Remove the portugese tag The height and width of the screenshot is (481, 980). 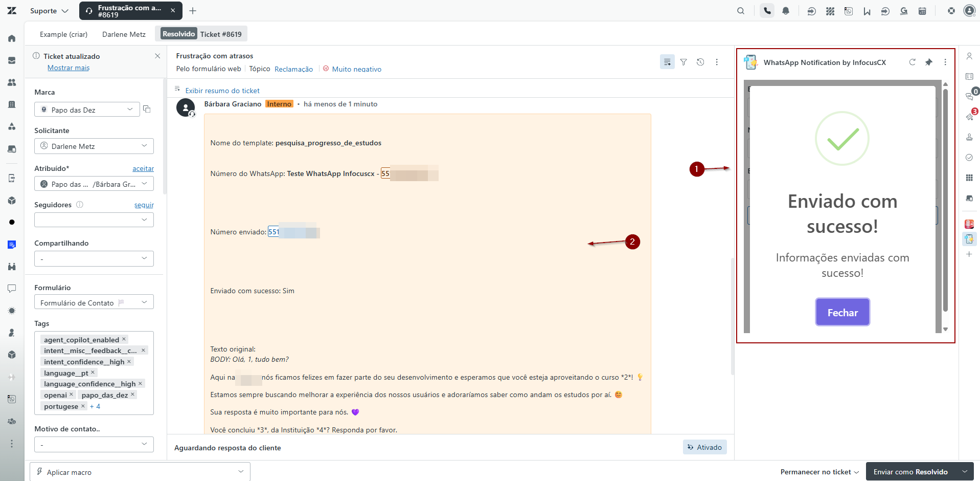[83, 406]
